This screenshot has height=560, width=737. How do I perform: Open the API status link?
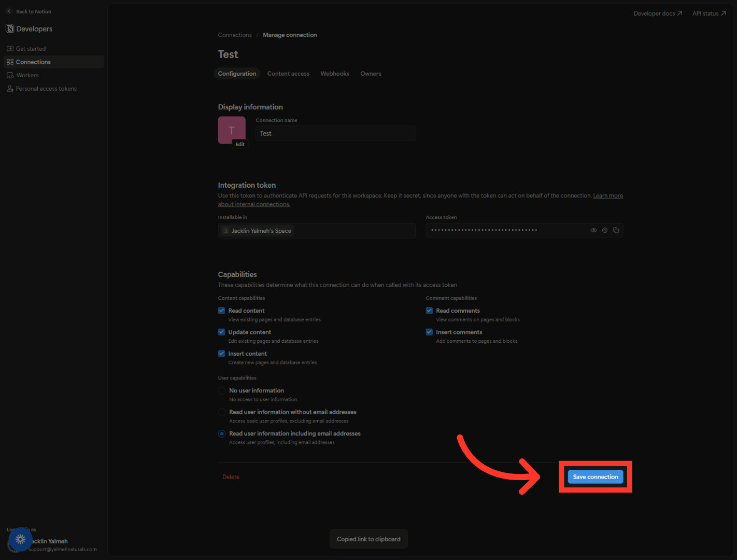pyautogui.click(x=709, y=13)
